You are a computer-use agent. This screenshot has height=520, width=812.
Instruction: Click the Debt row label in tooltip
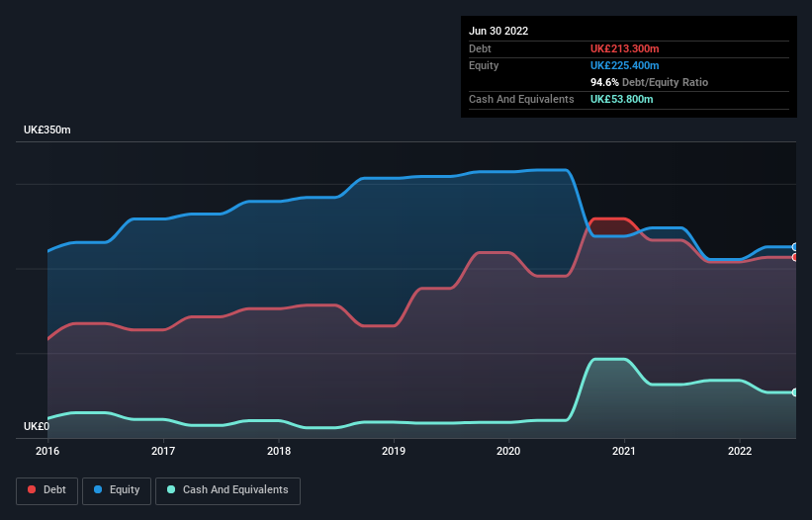[480, 48]
